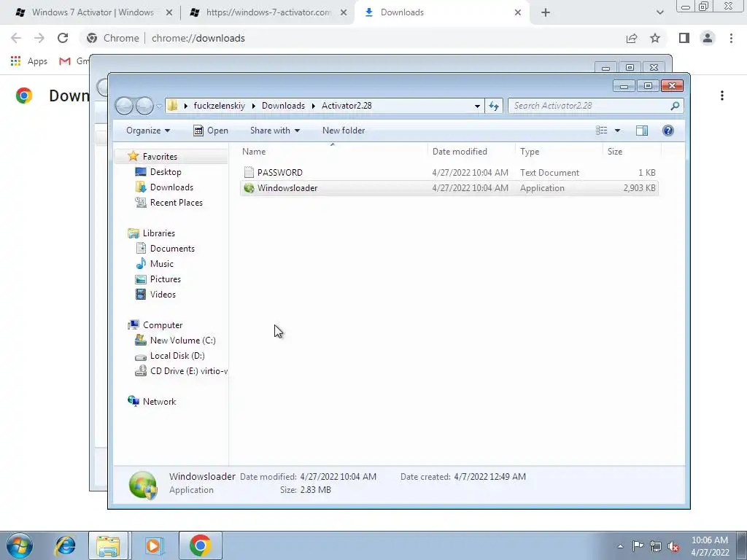Open Windows Start menu
The image size is (747, 560).
[20, 545]
